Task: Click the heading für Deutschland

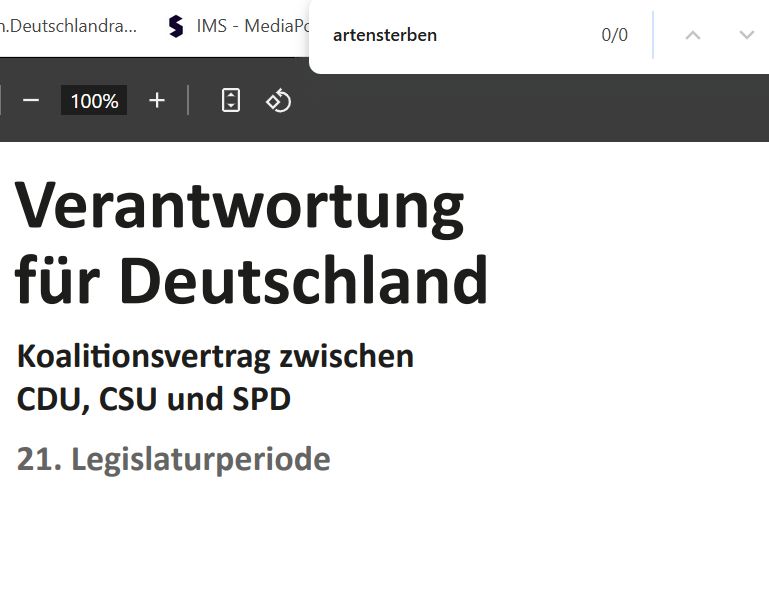Action: [x=251, y=280]
